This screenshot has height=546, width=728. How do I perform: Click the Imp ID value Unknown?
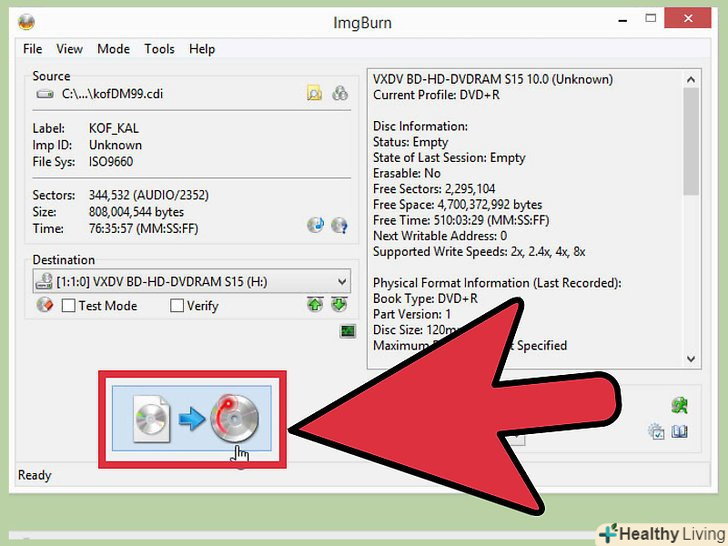pyautogui.click(x=115, y=145)
